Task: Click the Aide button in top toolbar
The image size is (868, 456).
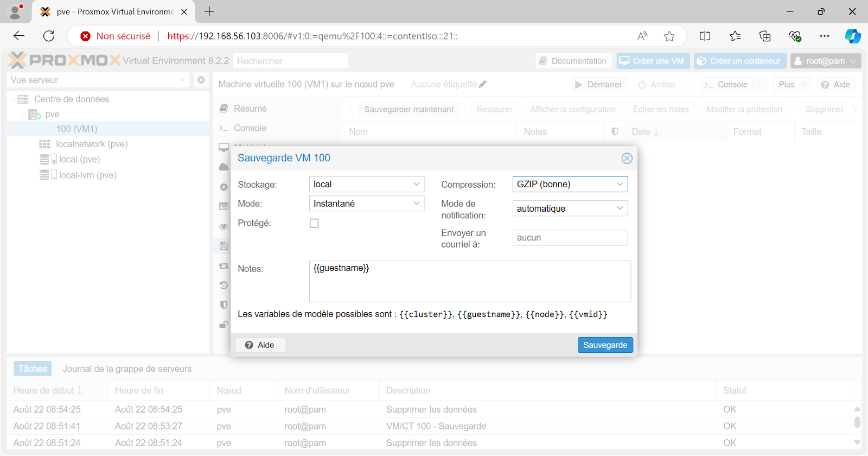Action: 836,85
